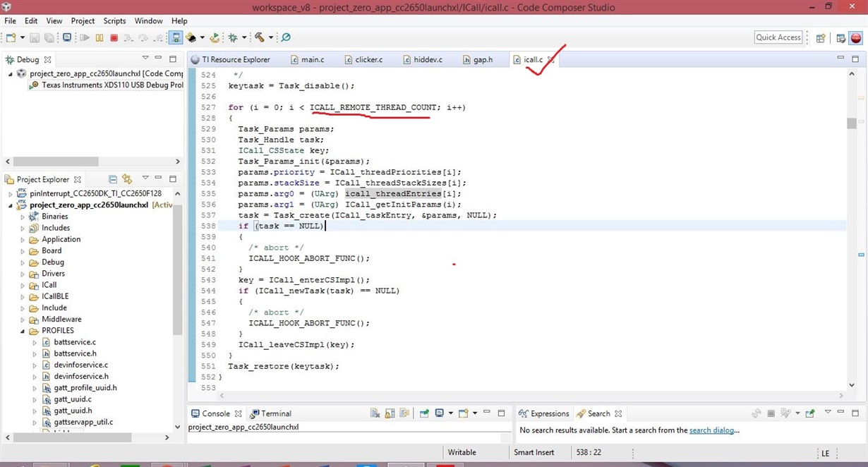The width and height of the screenshot is (868, 467).
Task: Click the Clear Console icon
Action: [375, 413]
